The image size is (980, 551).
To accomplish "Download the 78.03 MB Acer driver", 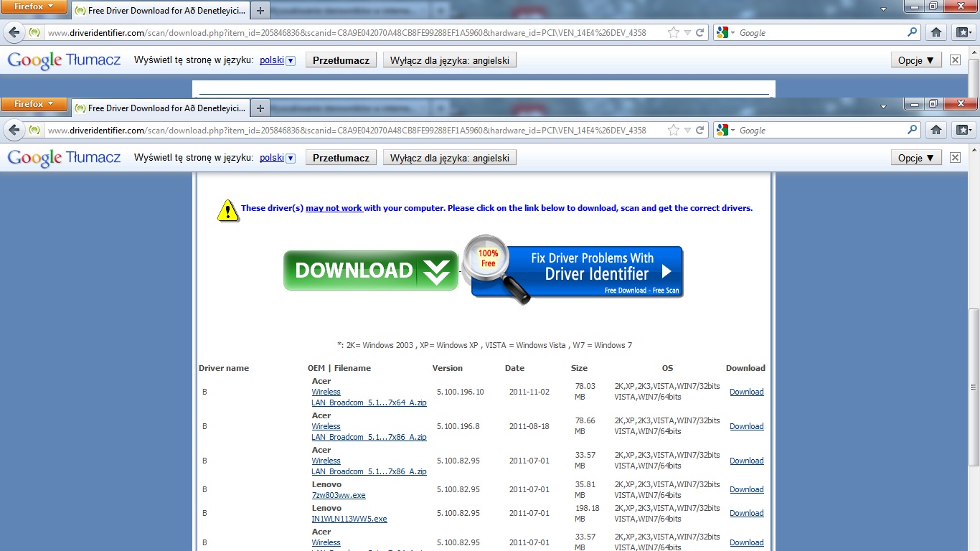I will tap(746, 392).
